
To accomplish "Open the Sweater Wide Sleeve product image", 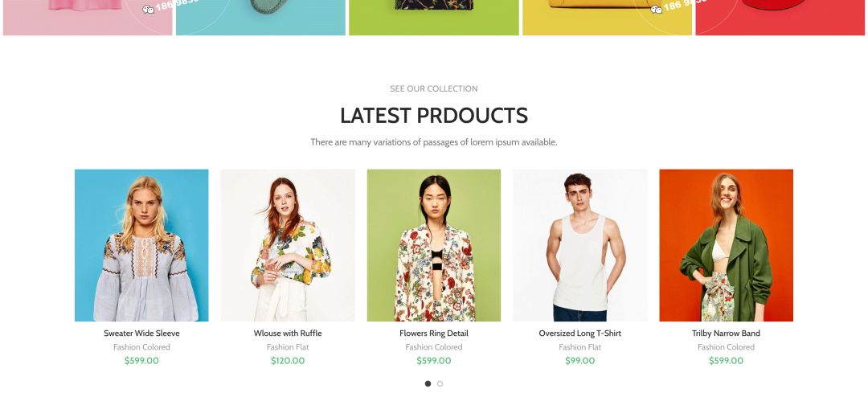I will [x=141, y=245].
